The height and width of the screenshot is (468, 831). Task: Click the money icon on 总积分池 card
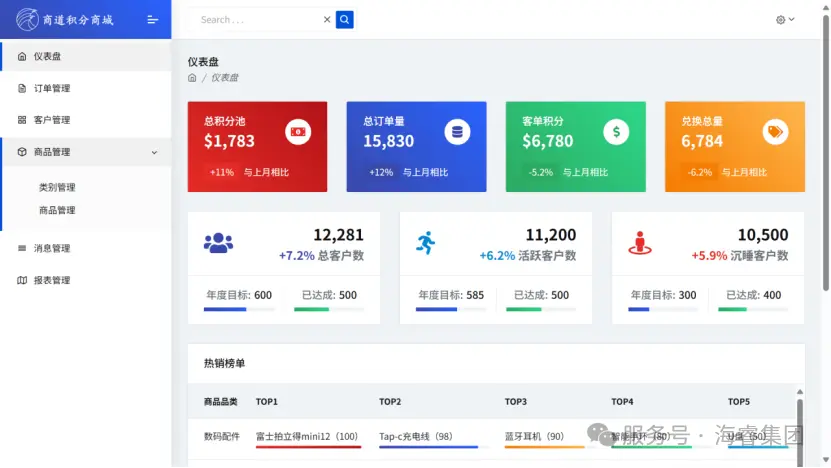[298, 132]
